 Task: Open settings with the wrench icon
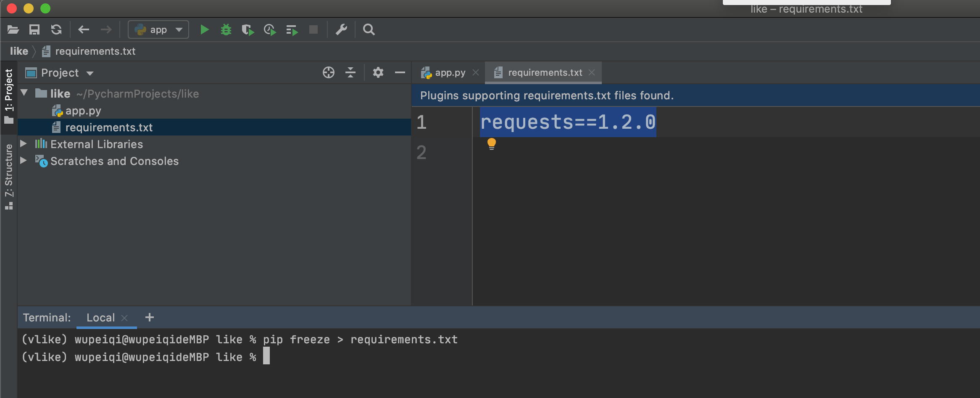point(341,30)
